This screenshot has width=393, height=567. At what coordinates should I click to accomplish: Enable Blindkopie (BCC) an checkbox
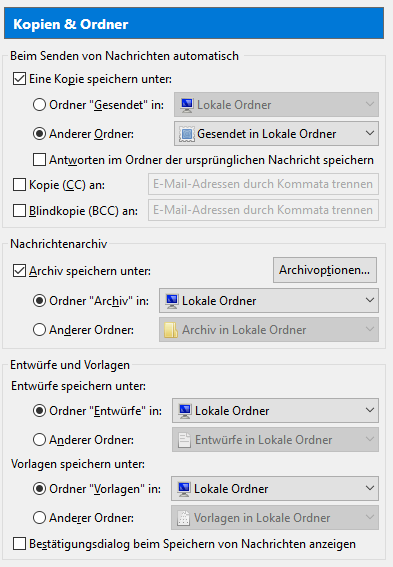[x=20, y=210]
